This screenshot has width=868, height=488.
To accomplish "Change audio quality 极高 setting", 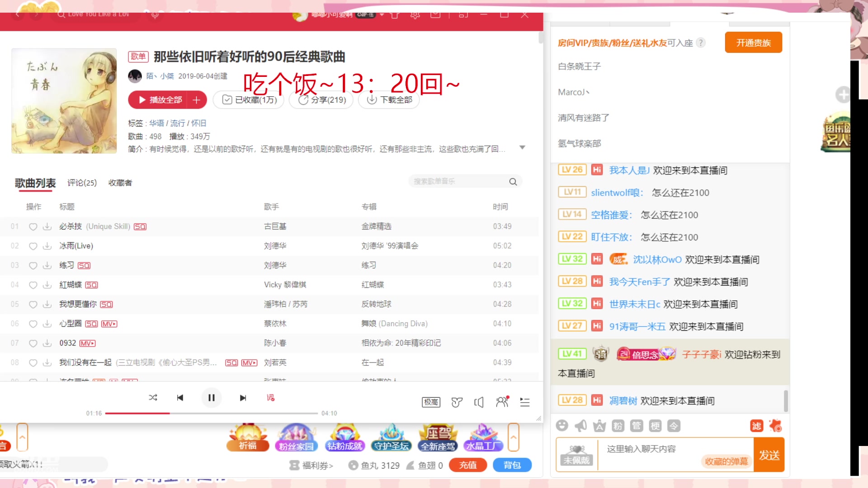I will pyautogui.click(x=431, y=402).
